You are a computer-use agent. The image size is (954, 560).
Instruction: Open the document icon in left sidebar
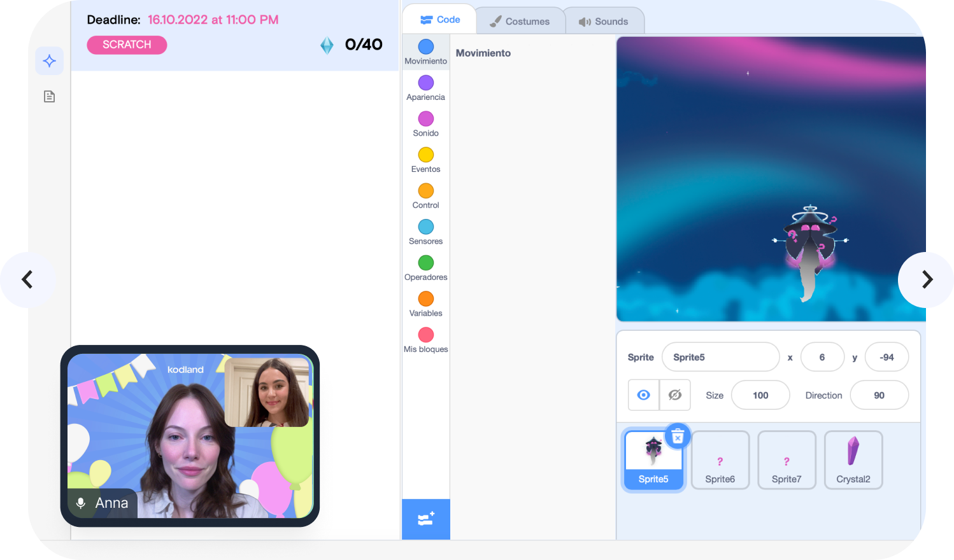coord(49,97)
